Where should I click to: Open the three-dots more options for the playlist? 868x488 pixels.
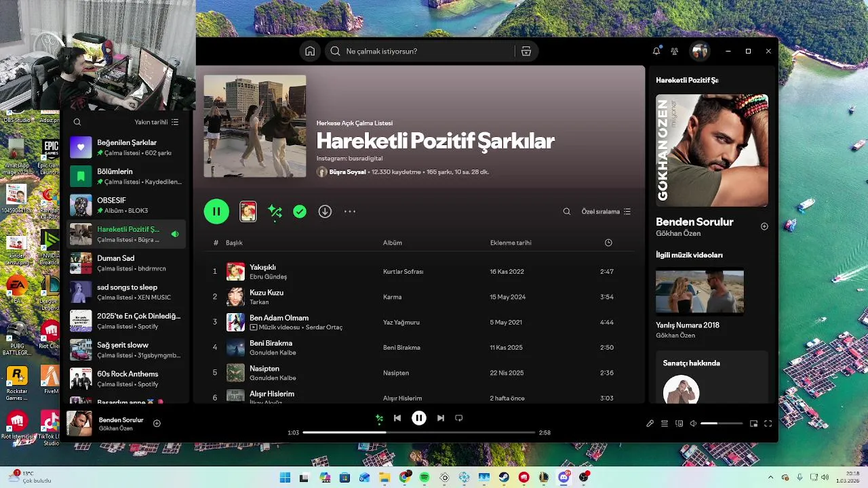click(350, 211)
